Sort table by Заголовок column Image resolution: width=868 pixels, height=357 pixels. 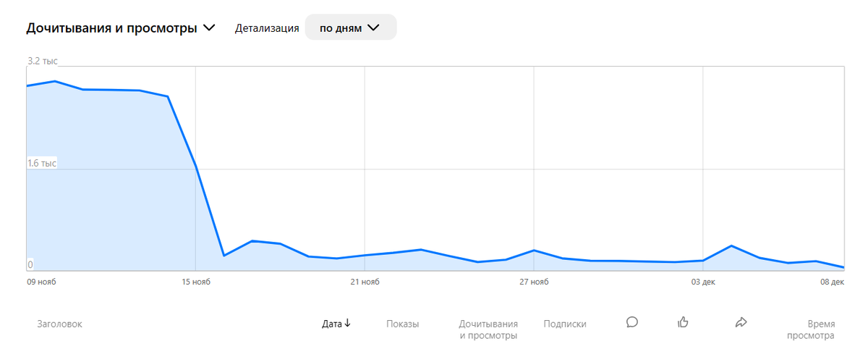pyautogui.click(x=60, y=324)
